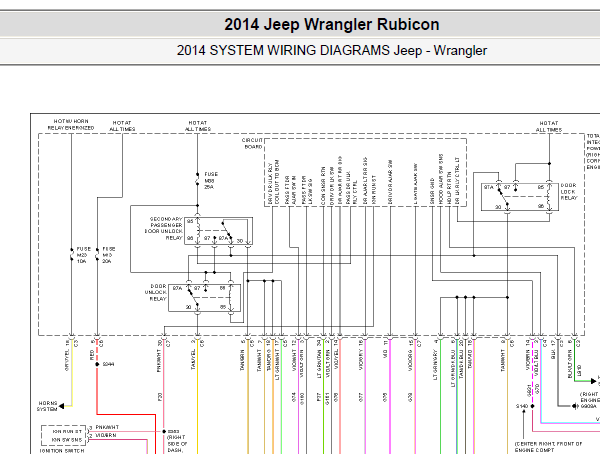Select "IGN RUN ST" inside ignition switch box
The width and height of the screenshot is (600, 454).
[x=67, y=431]
